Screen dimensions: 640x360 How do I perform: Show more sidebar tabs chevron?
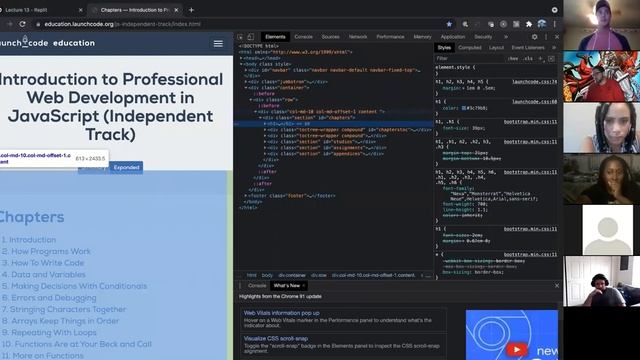[554, 48]
